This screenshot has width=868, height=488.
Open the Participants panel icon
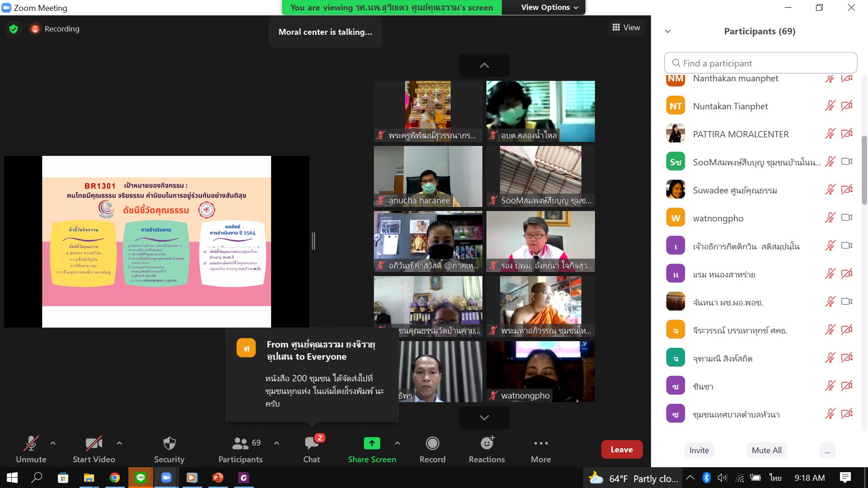click(x=240, y=443)
